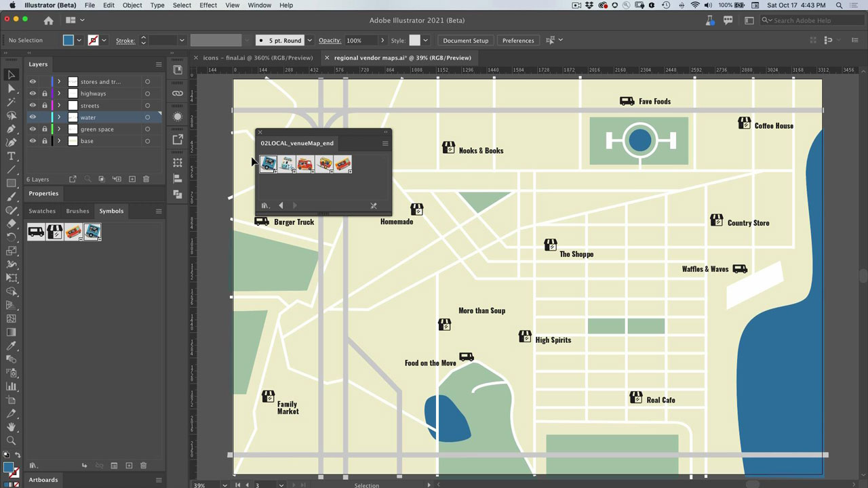The height and width of the screenshot is (488, 868).
Task: Select the Zoom tool in toolbar
Action: [x=12, y=441]
